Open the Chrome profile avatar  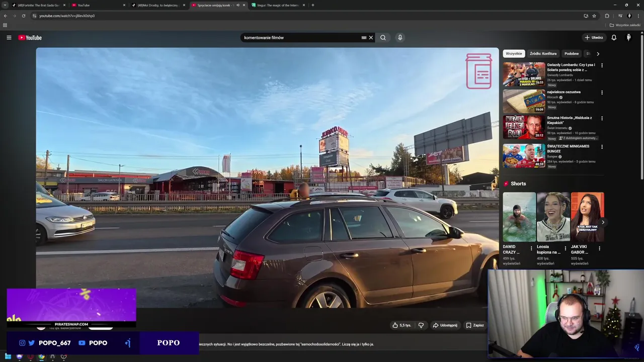pos(629,16)
